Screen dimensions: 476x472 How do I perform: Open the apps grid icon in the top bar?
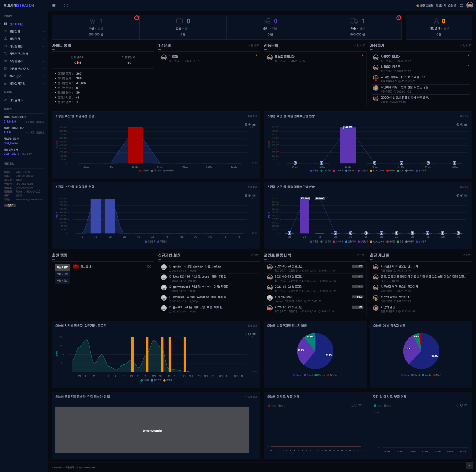click(x=461, y=5)
